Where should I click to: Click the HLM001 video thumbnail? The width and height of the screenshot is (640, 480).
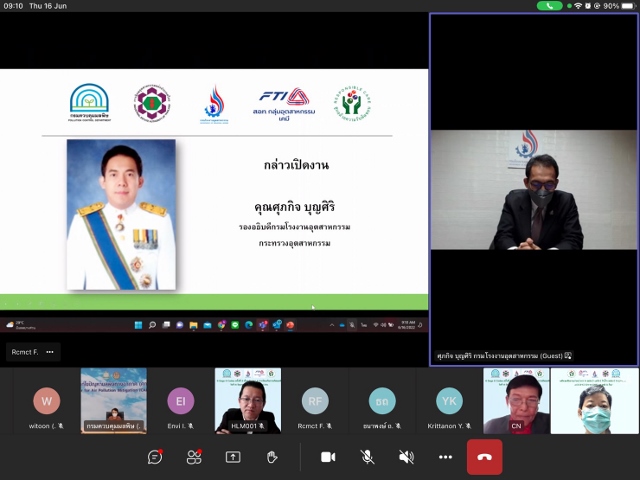click(248, 400)
